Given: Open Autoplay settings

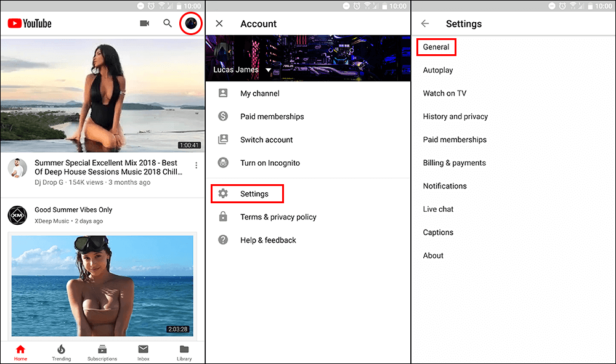Looking at the screenshot, I should (x=438, y=70).
